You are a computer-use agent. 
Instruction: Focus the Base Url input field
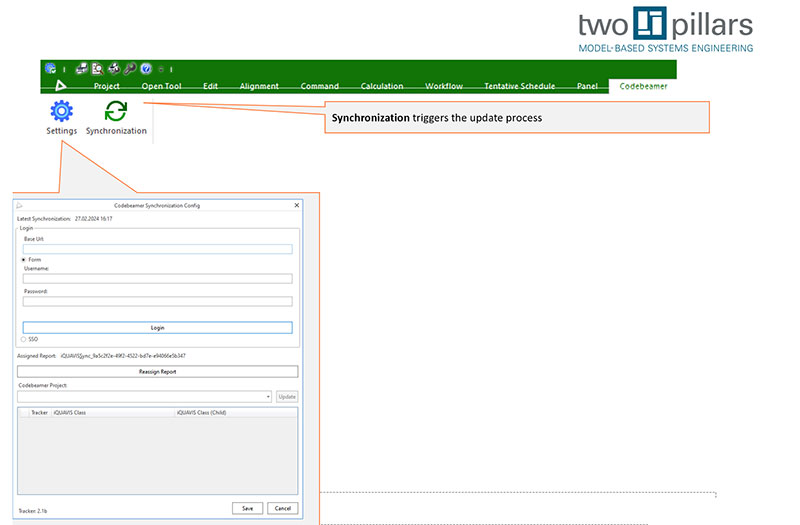pyautogui.click(x=157, y=249)
